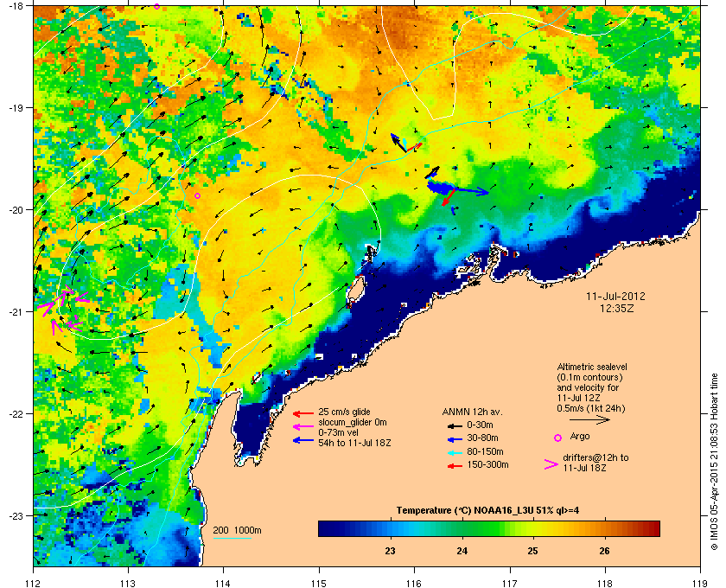This screenshot has width=726, height=588.
Task: Click the '25 cm/s glide' legend label
Action: [344, 412]
